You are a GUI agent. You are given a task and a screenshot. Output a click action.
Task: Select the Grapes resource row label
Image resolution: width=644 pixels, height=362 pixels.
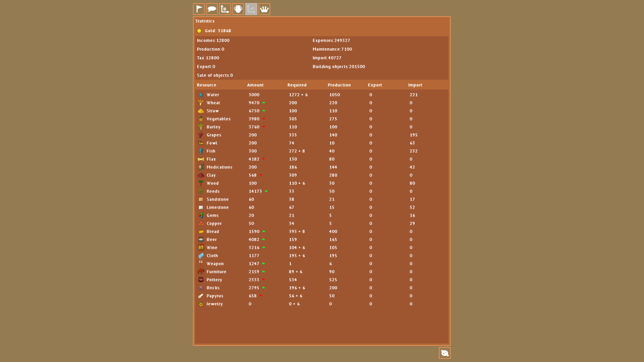pyautogui.click(x=213, y=135)
